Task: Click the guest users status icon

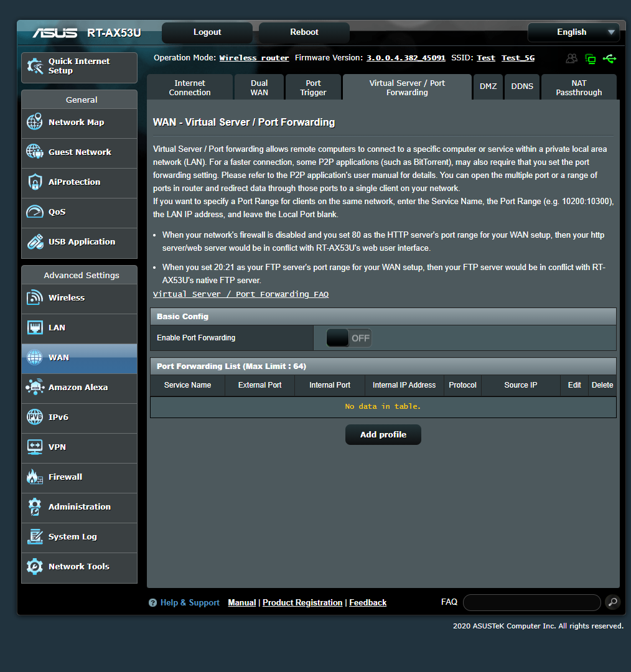Action: coord(571,58)
